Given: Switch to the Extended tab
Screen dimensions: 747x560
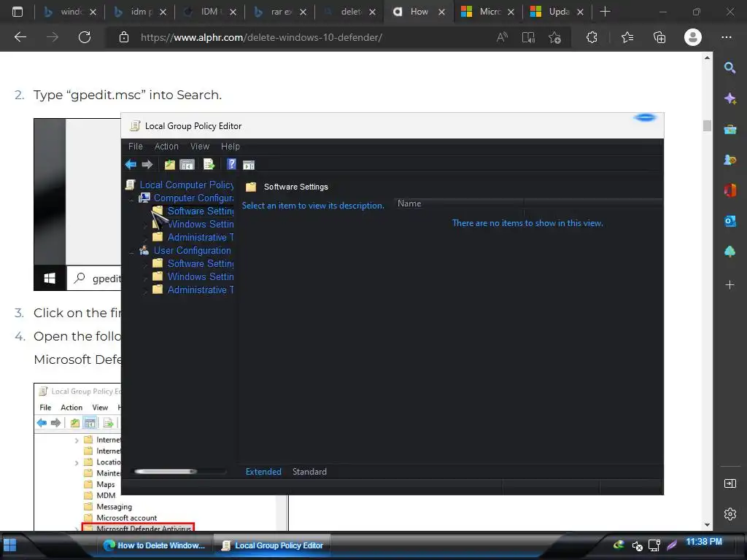Looking at the screenshot, I should click(263, 472).
